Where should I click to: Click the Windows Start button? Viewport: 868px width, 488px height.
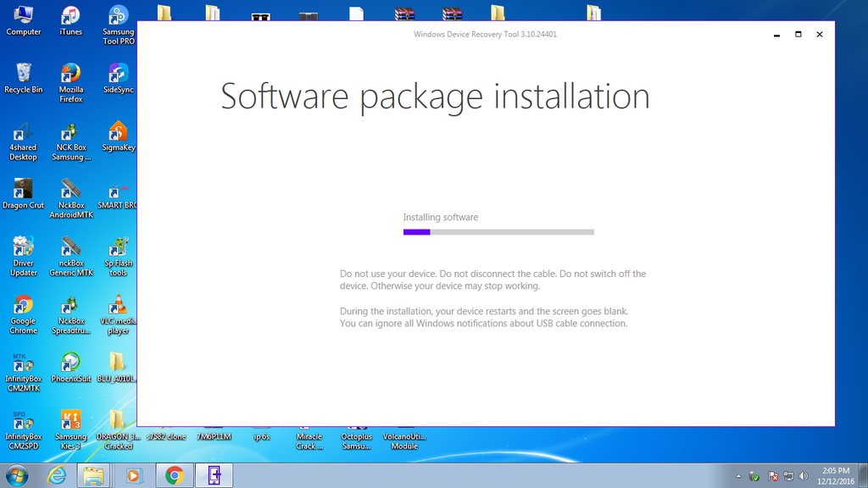[17, 475]
